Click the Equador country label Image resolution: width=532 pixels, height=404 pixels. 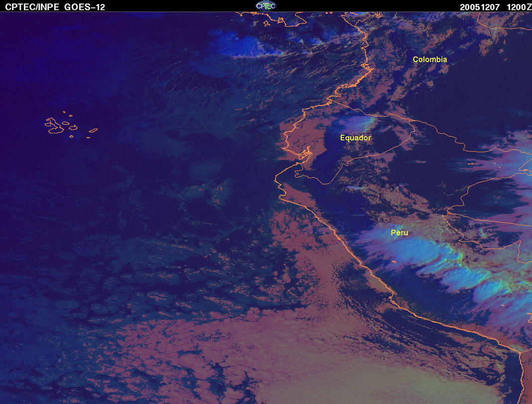pos(356,138)
